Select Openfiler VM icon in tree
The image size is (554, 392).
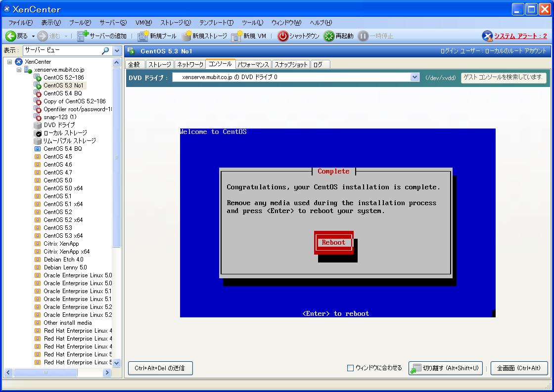[38, 109]
